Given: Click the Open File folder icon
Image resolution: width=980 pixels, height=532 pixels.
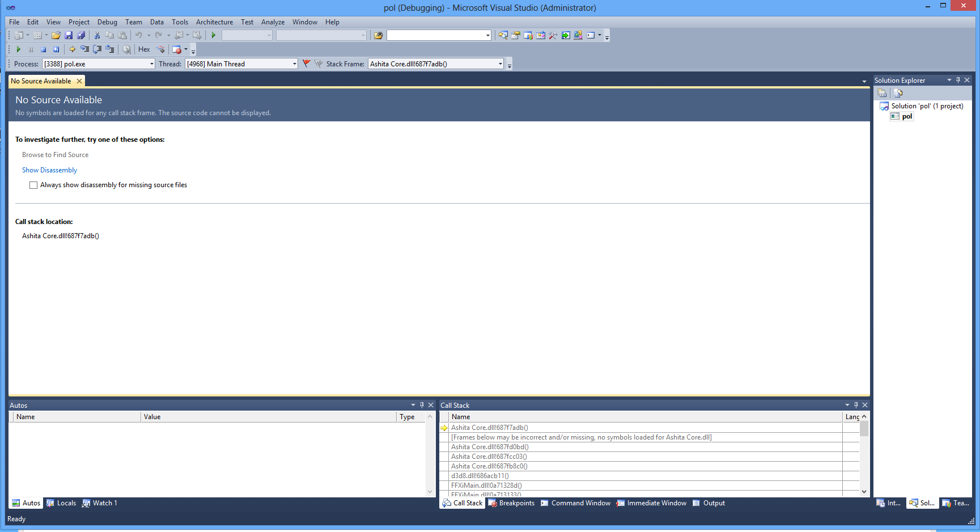Looking at the screenshot, I should click(x=56, y=35).
